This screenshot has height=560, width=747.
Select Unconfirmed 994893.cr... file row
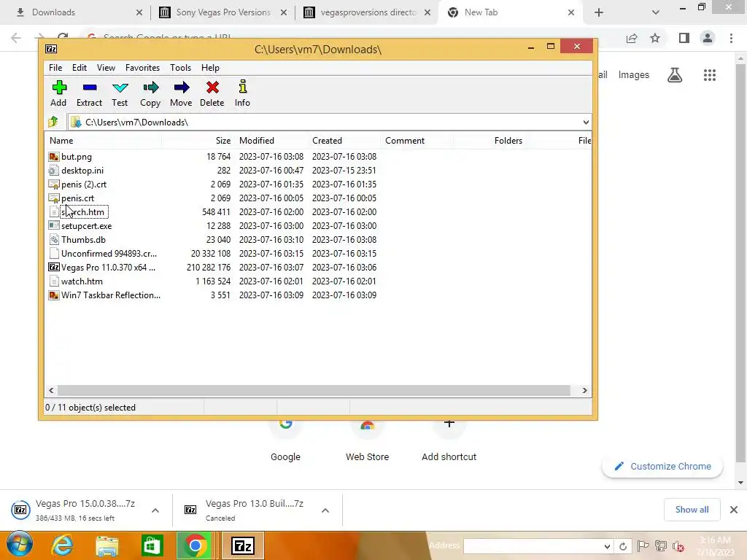pyautogui.click(x=212, y=254)
